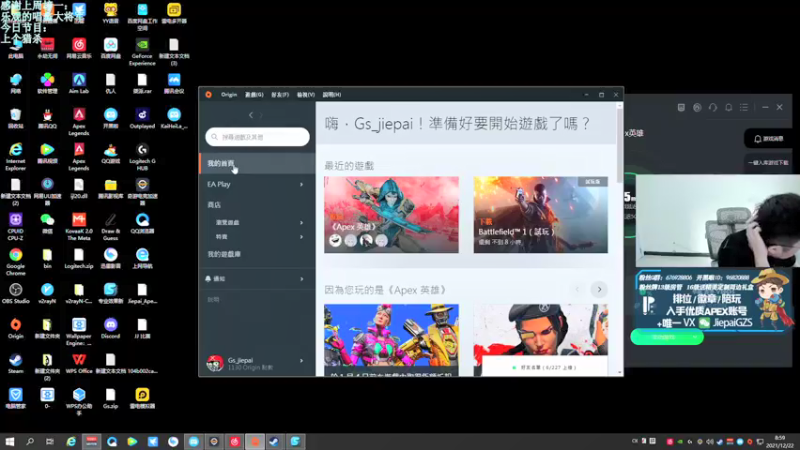This screenshot has height=450, width=800.
Task: Open Outplayed desktop shortcut
Action: pyautogui.click(x=142, y=118)
